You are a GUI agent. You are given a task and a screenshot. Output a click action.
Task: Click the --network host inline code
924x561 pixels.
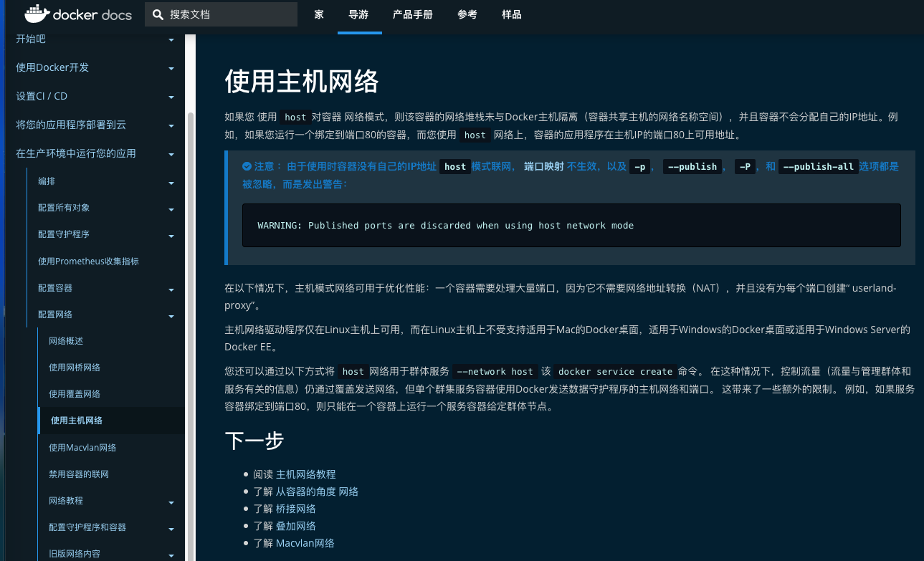click(495, 371)
